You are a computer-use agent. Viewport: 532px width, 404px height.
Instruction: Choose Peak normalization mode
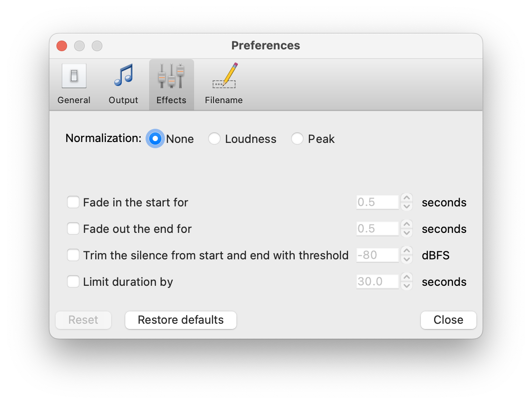(297, 138)
